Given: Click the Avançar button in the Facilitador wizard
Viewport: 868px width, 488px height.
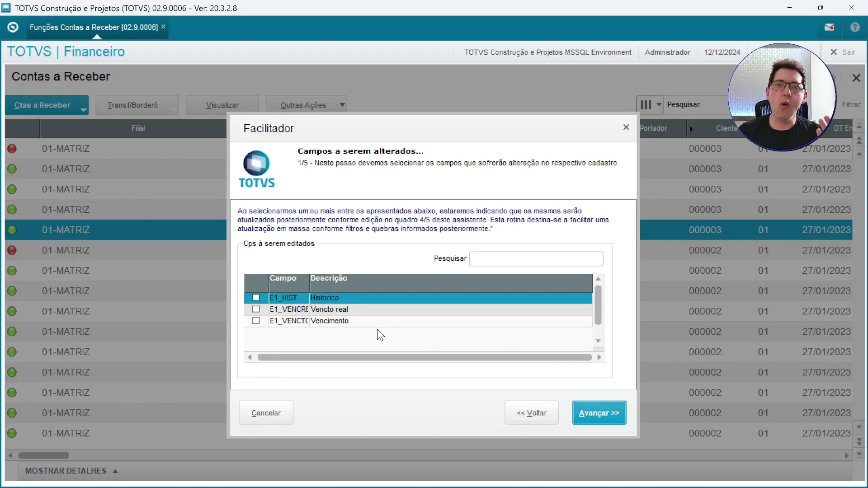Looking at the screenshot, I should [x=599, y=413].
